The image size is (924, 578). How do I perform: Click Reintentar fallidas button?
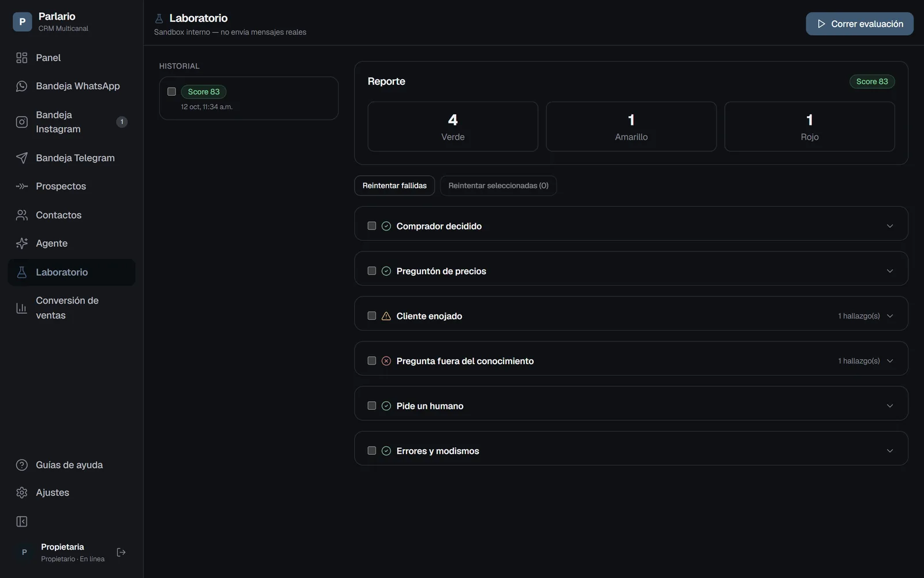pyautogui.click(x=394, y=186)
